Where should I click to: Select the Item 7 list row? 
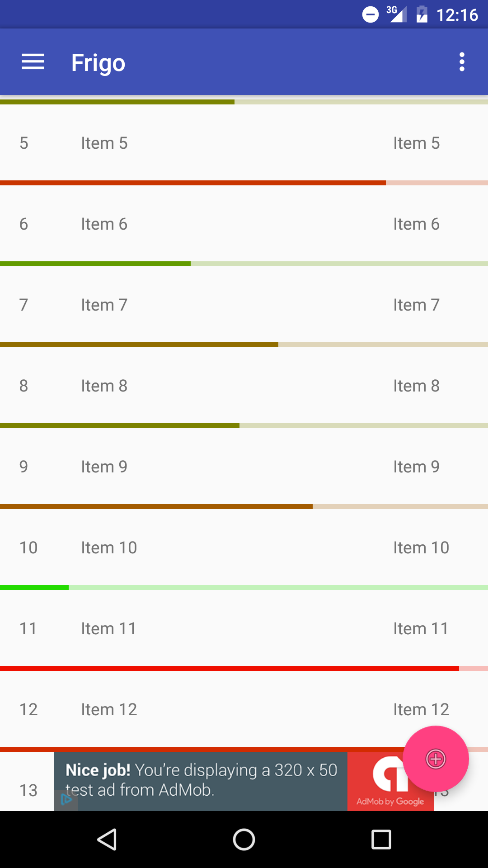pyautogui.click(x=244, y=305)
